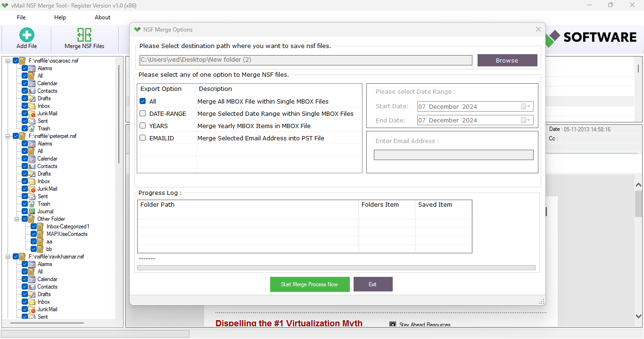Click the oscarosc.nsf file icon
This screenshot has width=644, height=339.
point(23,61)
